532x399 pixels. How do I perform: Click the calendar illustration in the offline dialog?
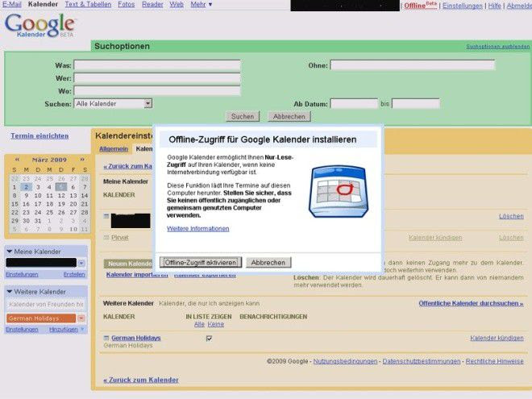339,192
